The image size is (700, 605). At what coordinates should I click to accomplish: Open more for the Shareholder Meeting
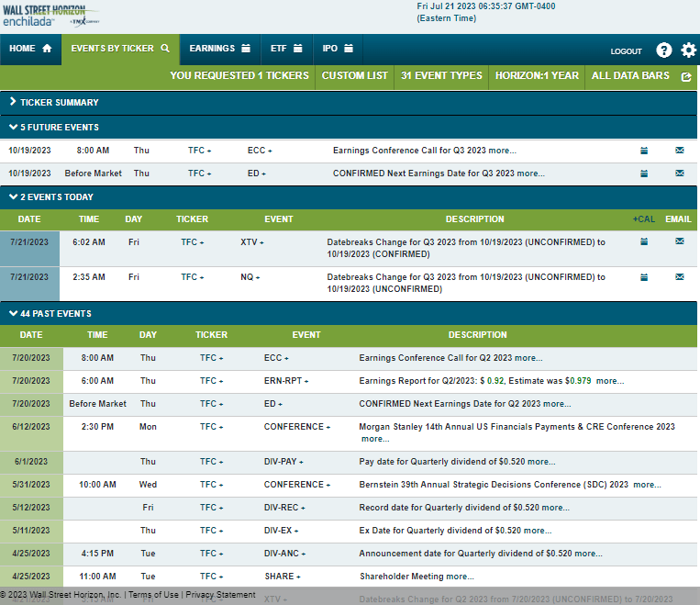tap(460, 577)
